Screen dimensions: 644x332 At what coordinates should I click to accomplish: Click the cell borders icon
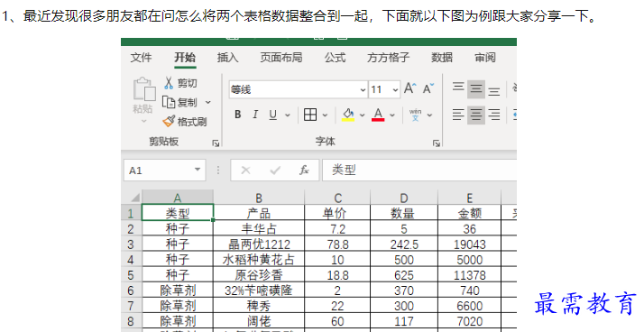tap(310, 115)
